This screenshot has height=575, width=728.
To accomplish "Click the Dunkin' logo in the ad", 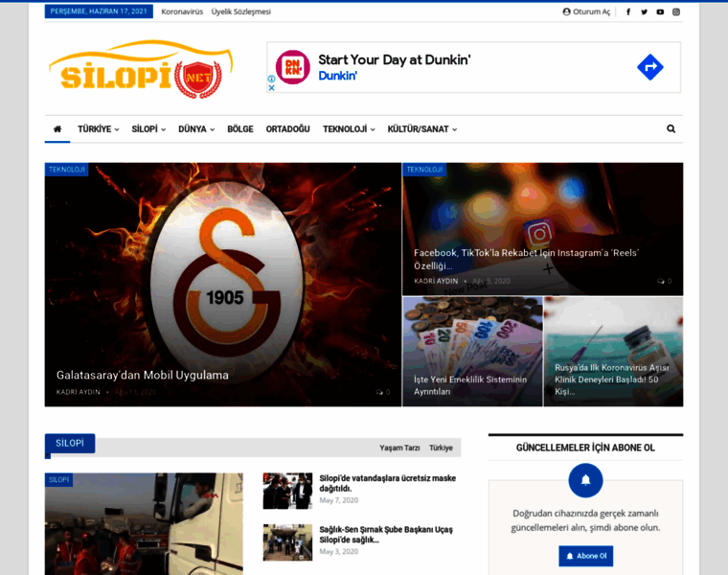I will [x=292, y=67].
